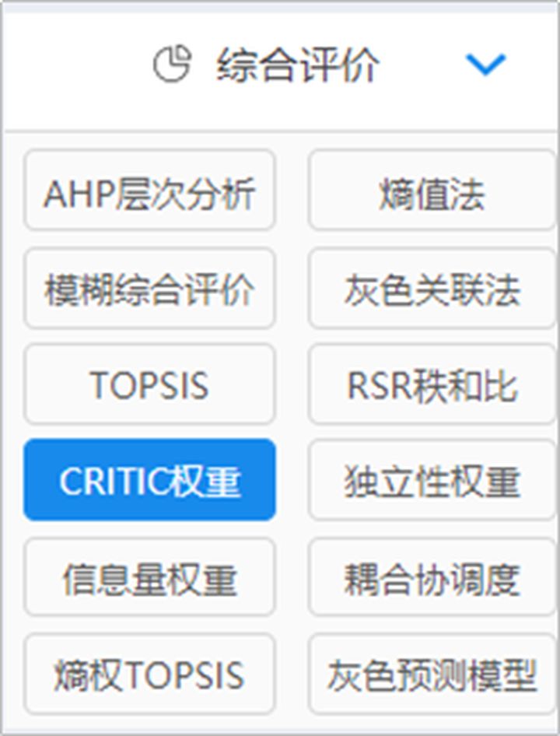Viewport: 560px width, 736px height.
Task: Click the pie chart icon beside 综合评价
Action: point(172,63)
